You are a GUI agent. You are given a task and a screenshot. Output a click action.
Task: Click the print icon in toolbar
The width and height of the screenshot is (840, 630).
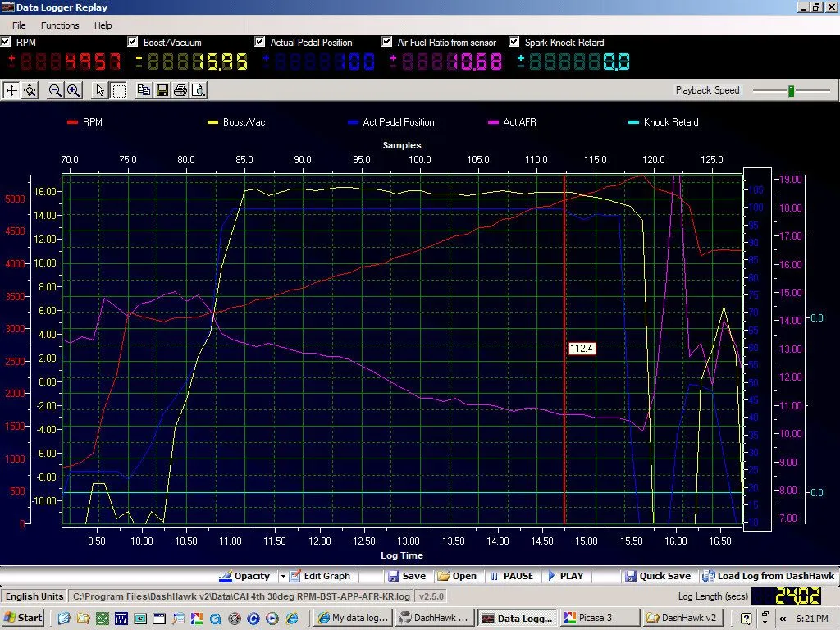click(x=180, y=90)
